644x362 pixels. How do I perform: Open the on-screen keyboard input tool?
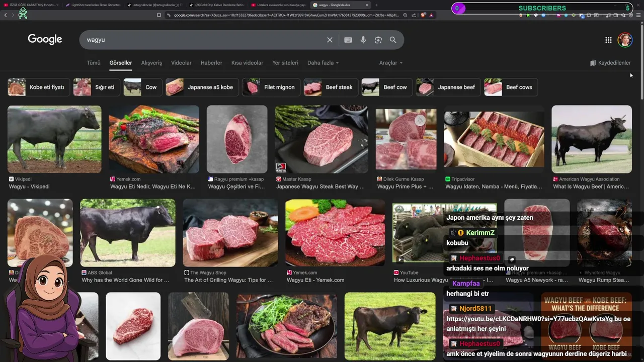348,40
